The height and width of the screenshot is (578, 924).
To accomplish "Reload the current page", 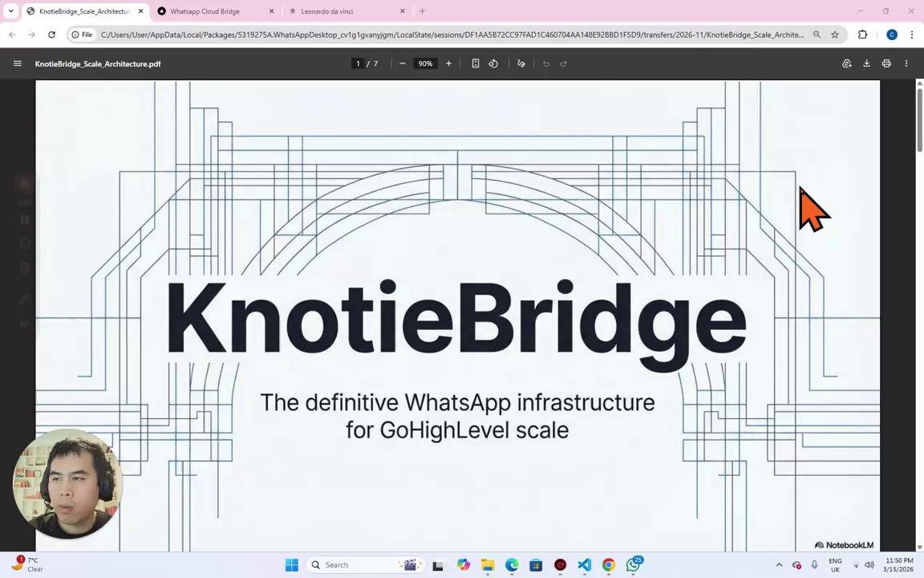I will pos(52,35).
